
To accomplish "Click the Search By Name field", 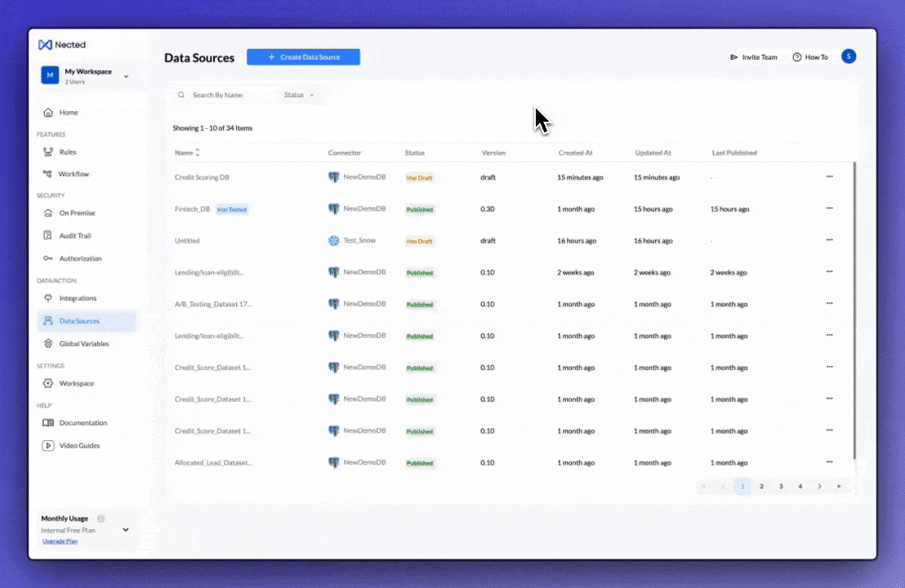I will click(x=233, y=96).
